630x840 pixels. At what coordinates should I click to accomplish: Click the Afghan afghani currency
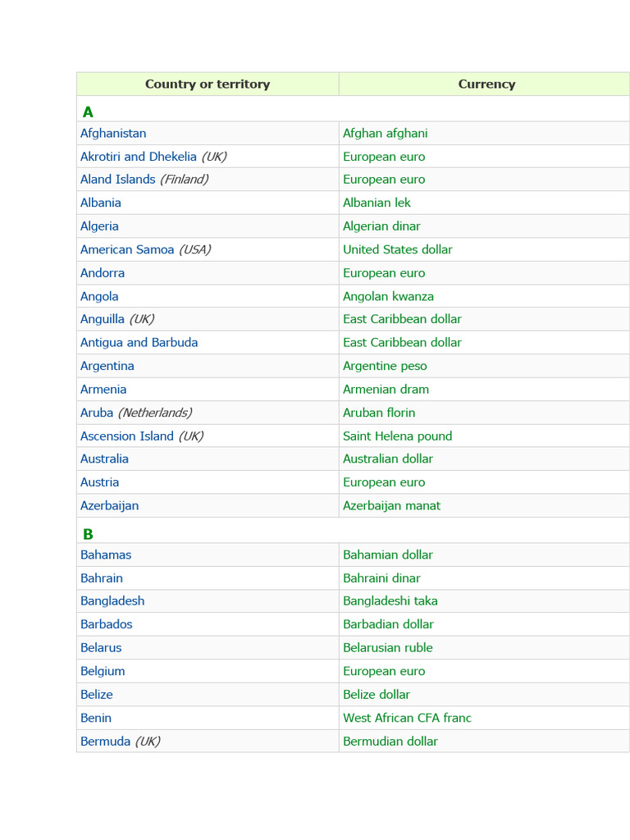[x=386, y=134]
